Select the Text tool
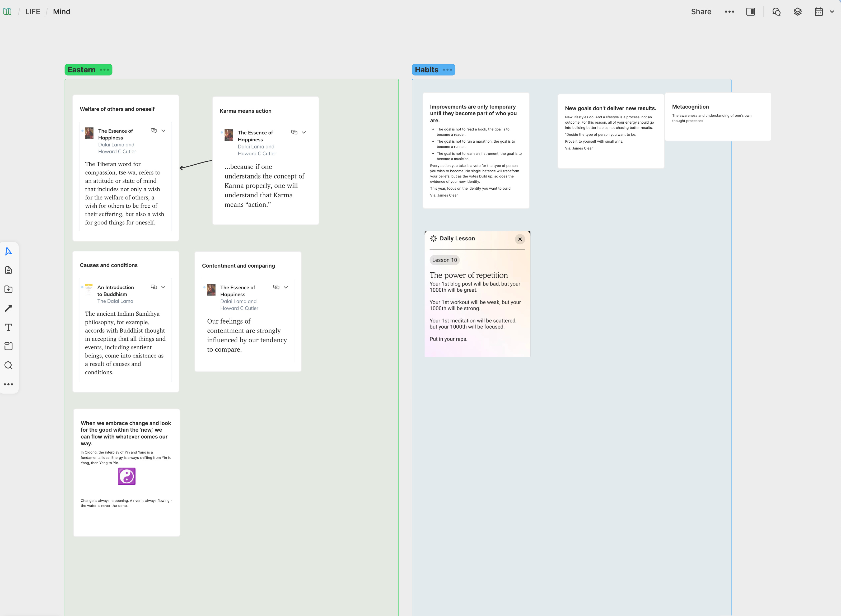 point(8,327)
